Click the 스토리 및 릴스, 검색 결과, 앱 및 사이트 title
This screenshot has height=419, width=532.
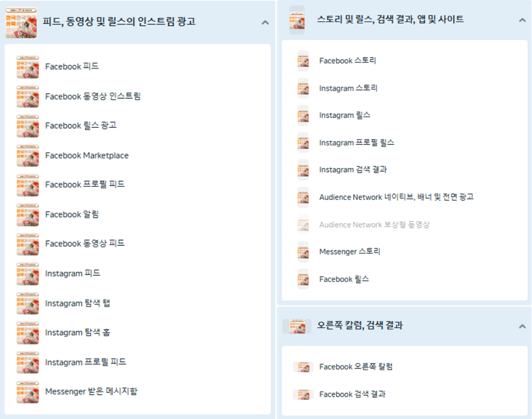(390, 19)
